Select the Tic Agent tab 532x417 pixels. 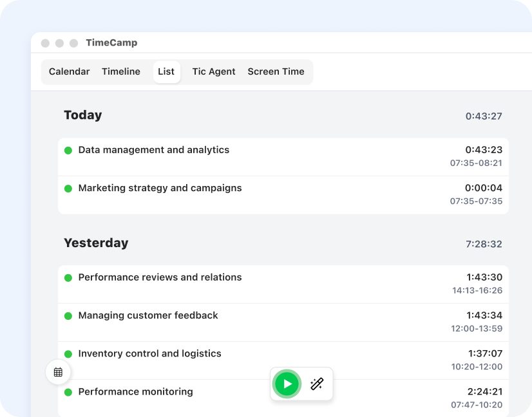click(213, 71)
